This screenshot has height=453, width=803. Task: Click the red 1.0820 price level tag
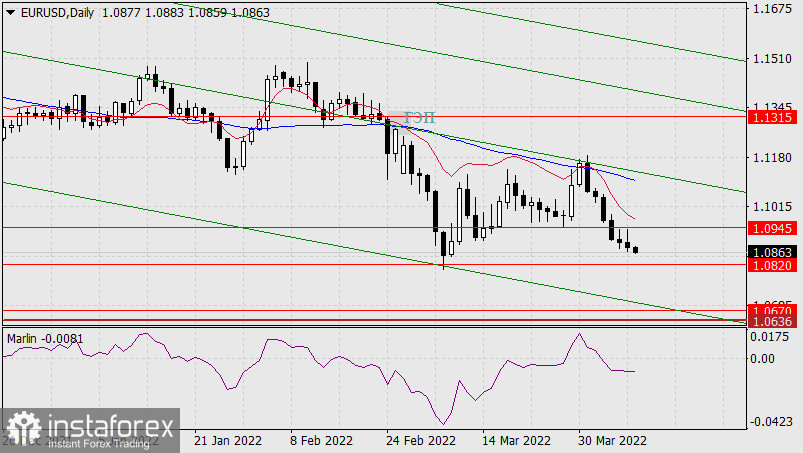click(773, 265)
